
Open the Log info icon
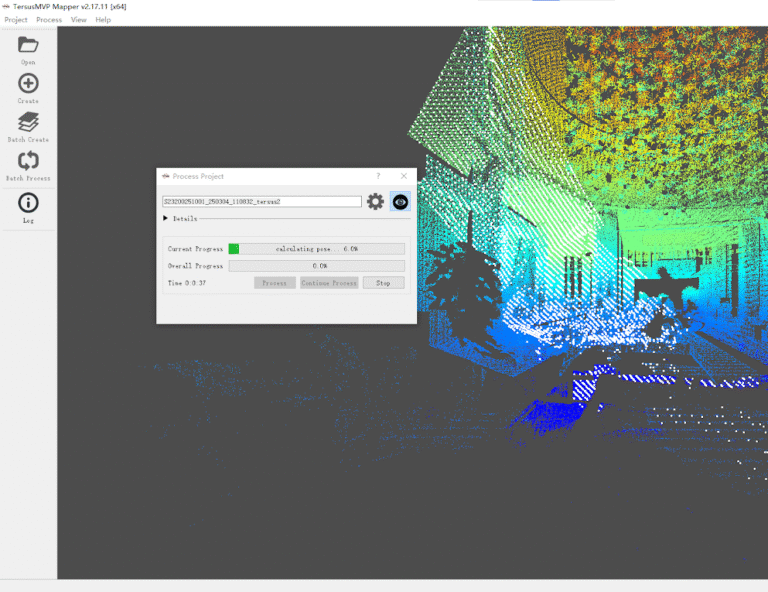tap(28, 203)
